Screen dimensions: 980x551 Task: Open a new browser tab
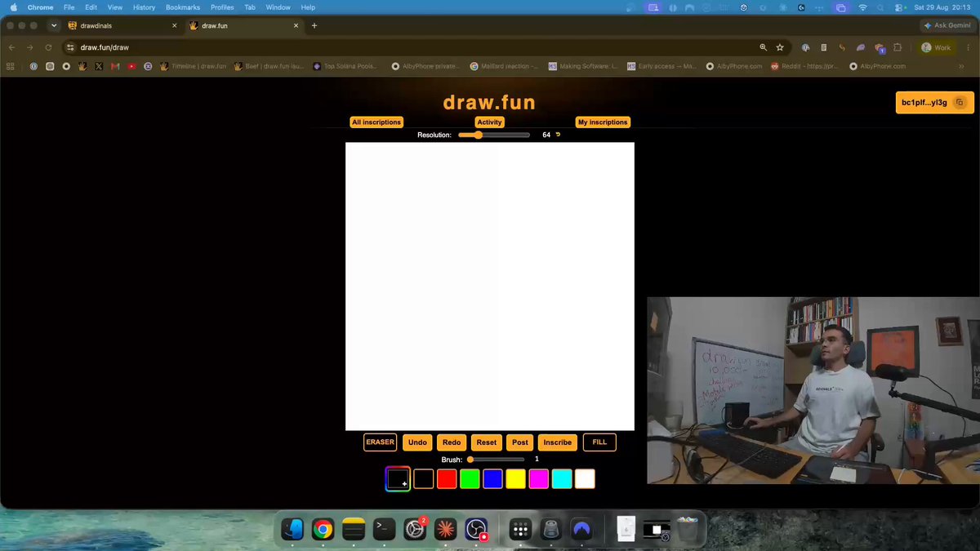click(314, 25)
